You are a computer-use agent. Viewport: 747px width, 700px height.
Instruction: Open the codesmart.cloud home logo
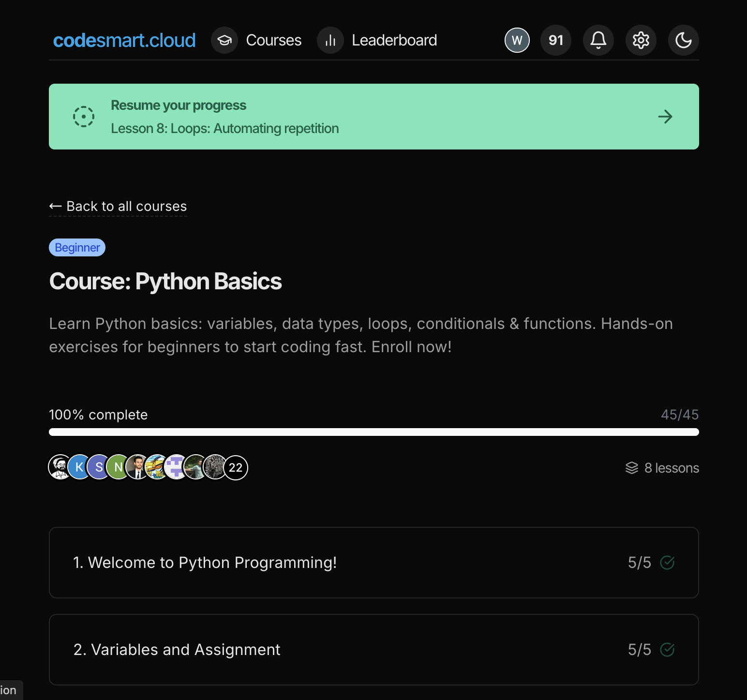click(x=124, y=40)
